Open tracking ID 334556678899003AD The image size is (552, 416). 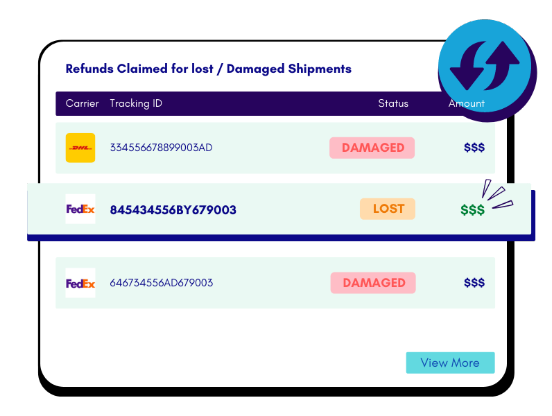(161, 147)
